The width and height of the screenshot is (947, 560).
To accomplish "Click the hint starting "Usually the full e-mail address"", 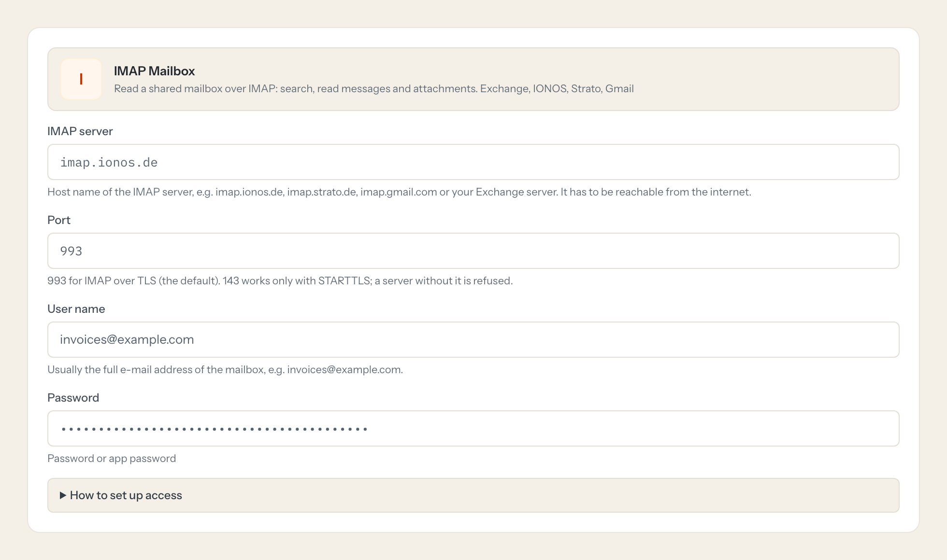I will click(x=225, y=370).
